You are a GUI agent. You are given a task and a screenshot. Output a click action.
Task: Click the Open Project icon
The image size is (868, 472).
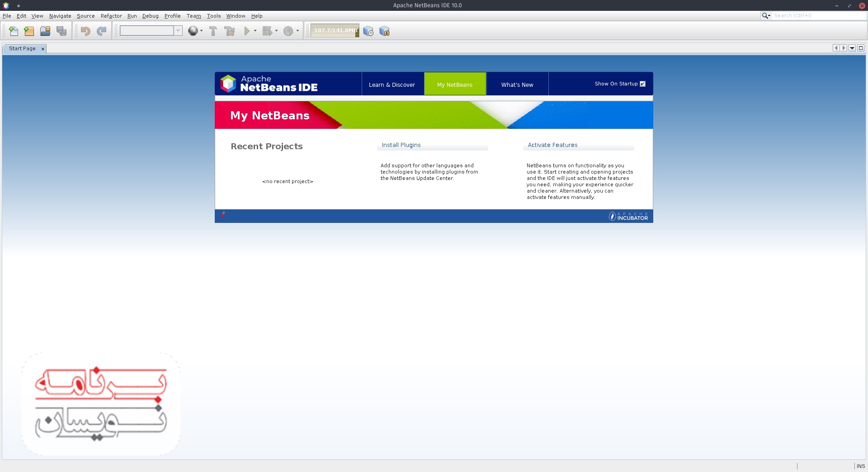(x=45, y=31)
